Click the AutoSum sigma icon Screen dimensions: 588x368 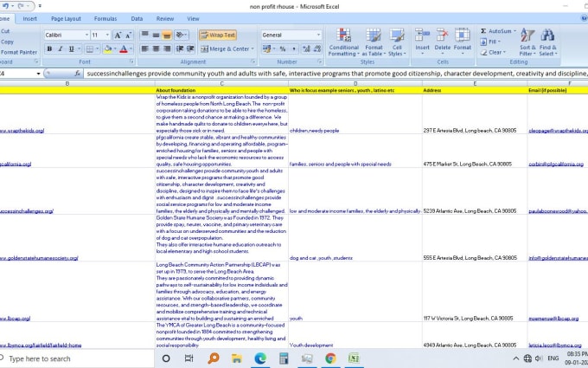tap(483, 31)
